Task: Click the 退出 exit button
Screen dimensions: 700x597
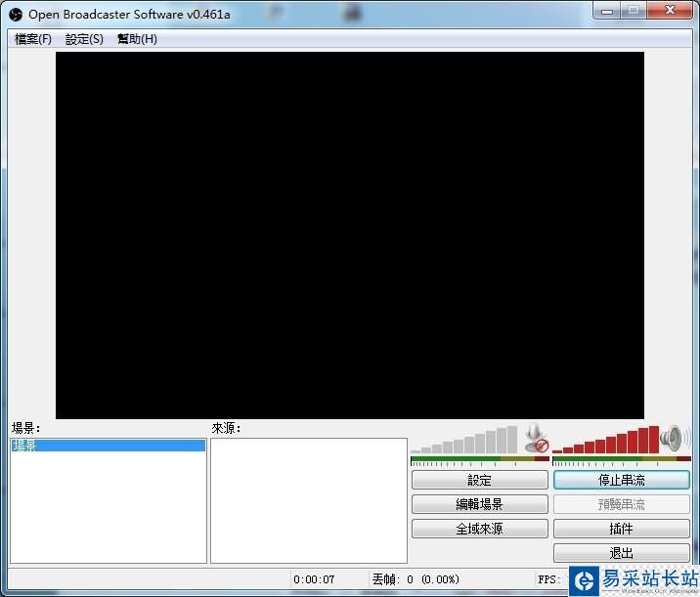Action: click(x=622, y=553)
